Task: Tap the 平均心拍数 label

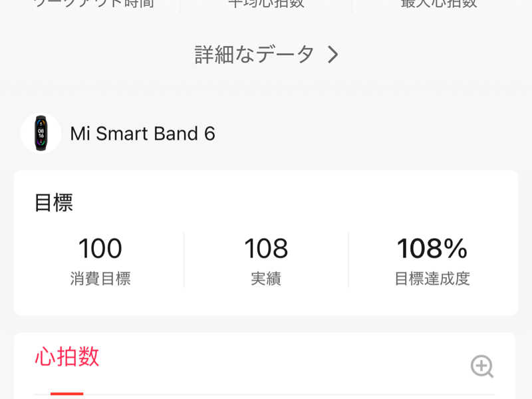Action: [x=266, y=3]
